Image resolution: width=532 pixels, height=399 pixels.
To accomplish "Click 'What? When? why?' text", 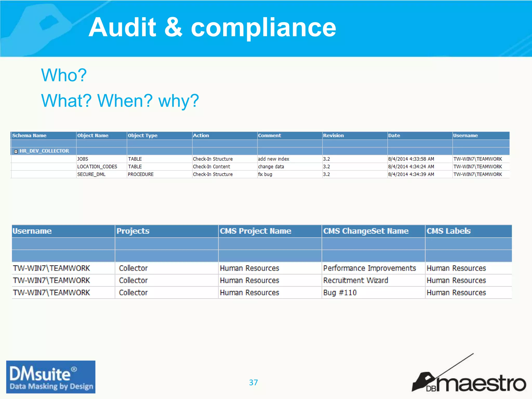I will [x=120, y=101].
